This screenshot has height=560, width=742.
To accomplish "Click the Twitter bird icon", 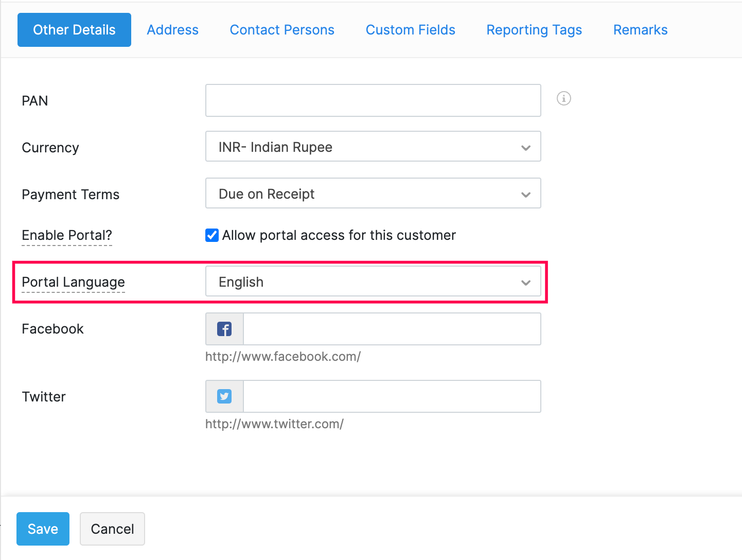I will pyautogui.click(x=224, y=396).
